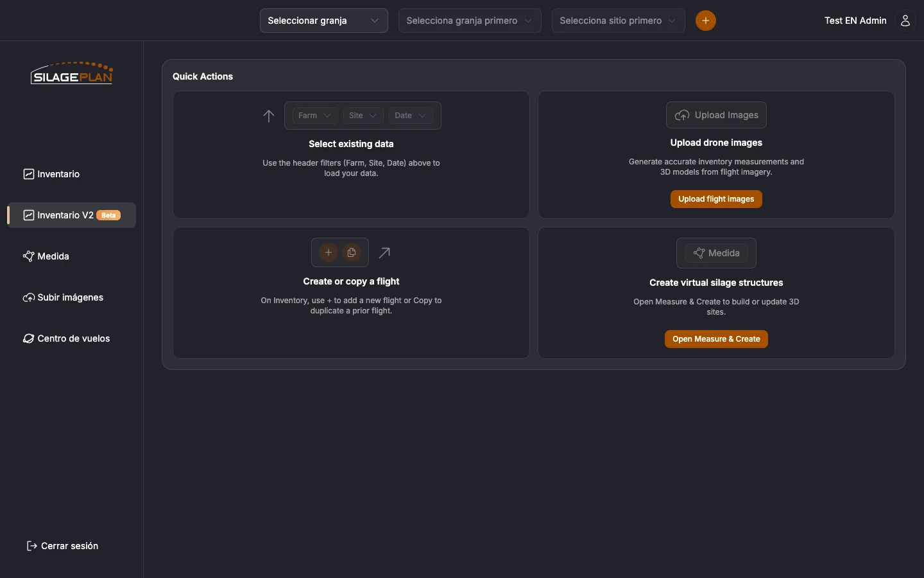Click the Inventario chart icon in sidebar
924x578 pixels.
coord(29,174)
